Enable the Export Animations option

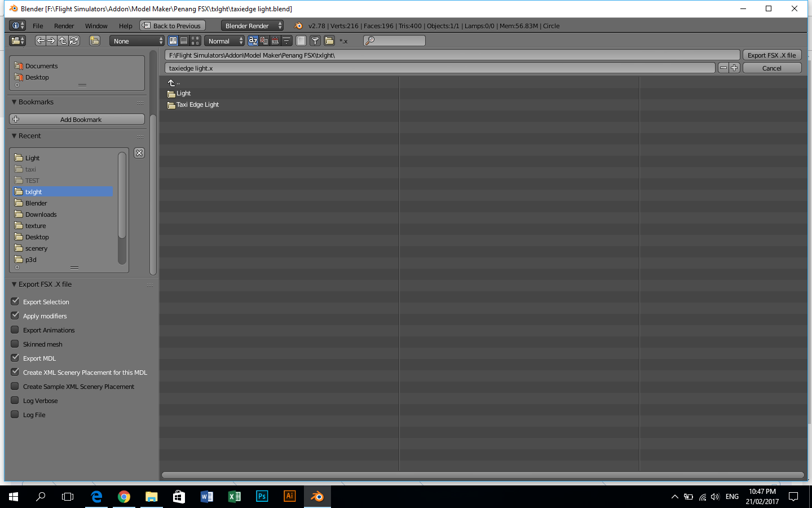pos(15,330)
